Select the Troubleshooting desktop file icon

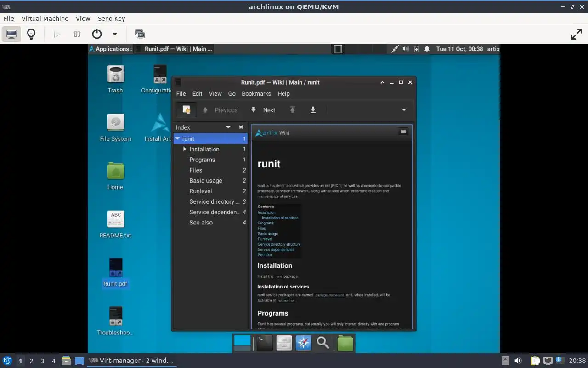(115, 321)
